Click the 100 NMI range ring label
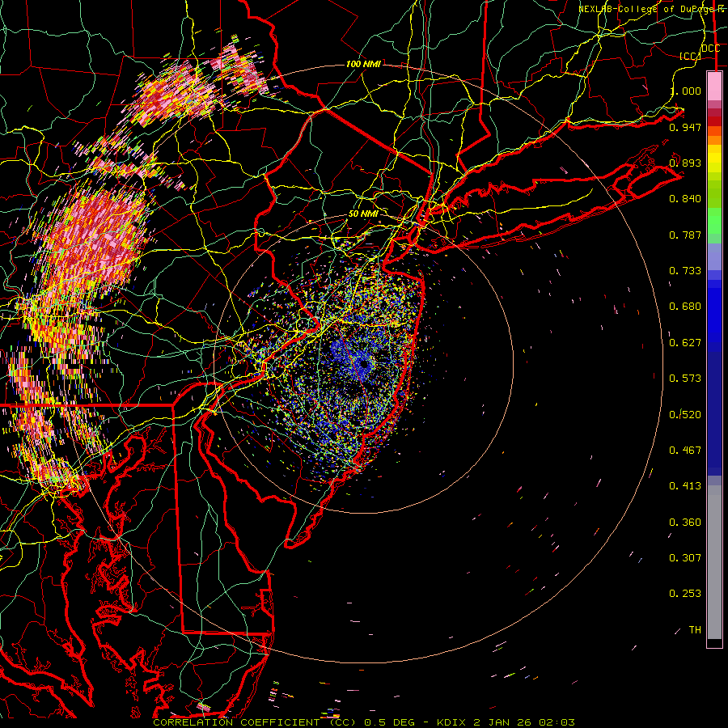The height and width of the screenshot is (728, 728). (363, 64)
